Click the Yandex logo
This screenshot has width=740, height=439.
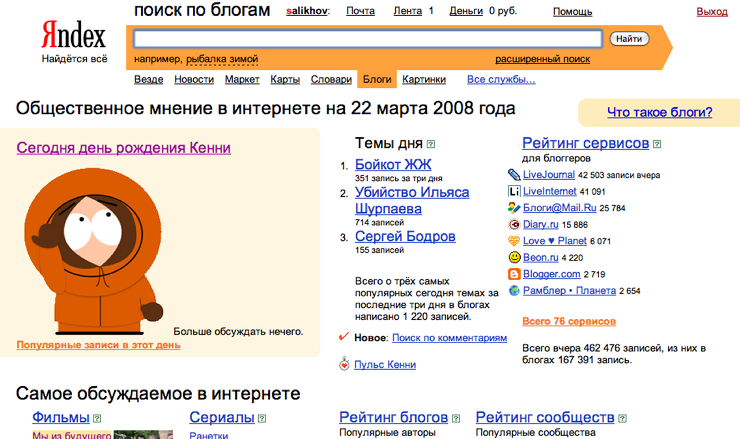coord(74,35)
